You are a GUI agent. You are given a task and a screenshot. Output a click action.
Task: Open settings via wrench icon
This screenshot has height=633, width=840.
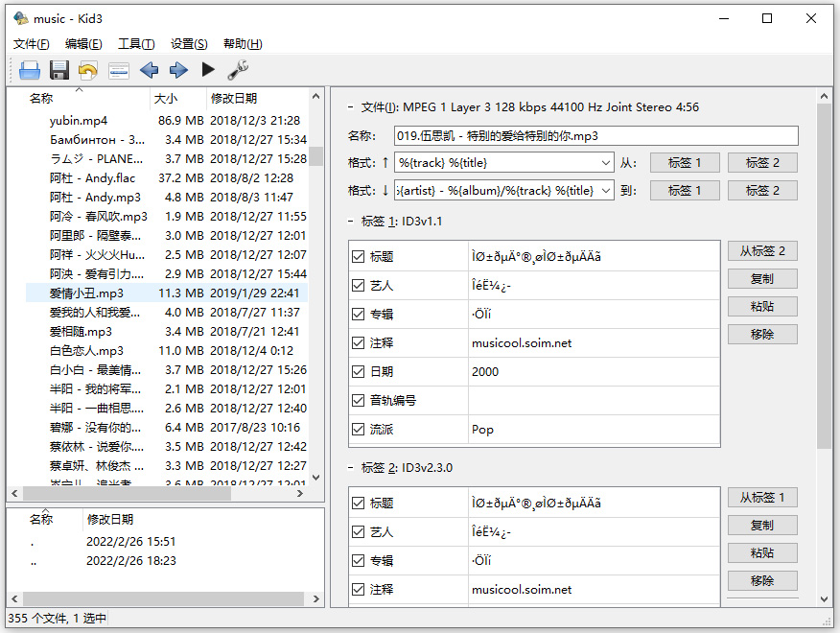[238, 70]
